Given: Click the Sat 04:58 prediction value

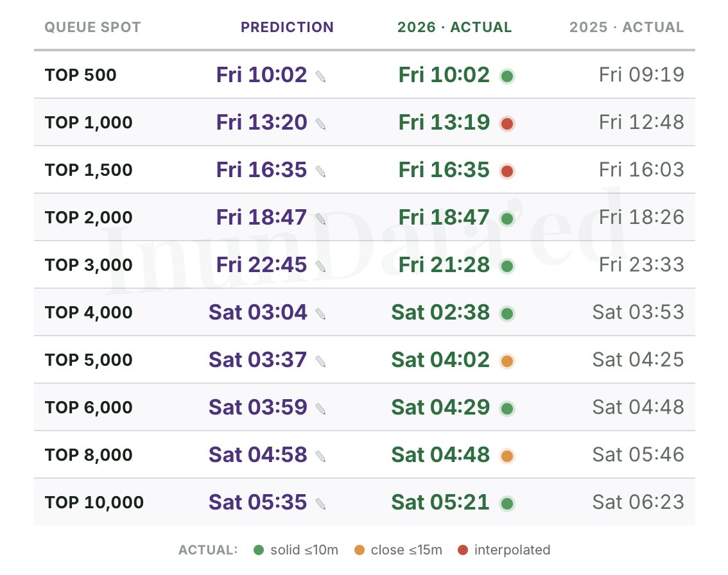Looking at the screenshot, I should click(257, 455).
